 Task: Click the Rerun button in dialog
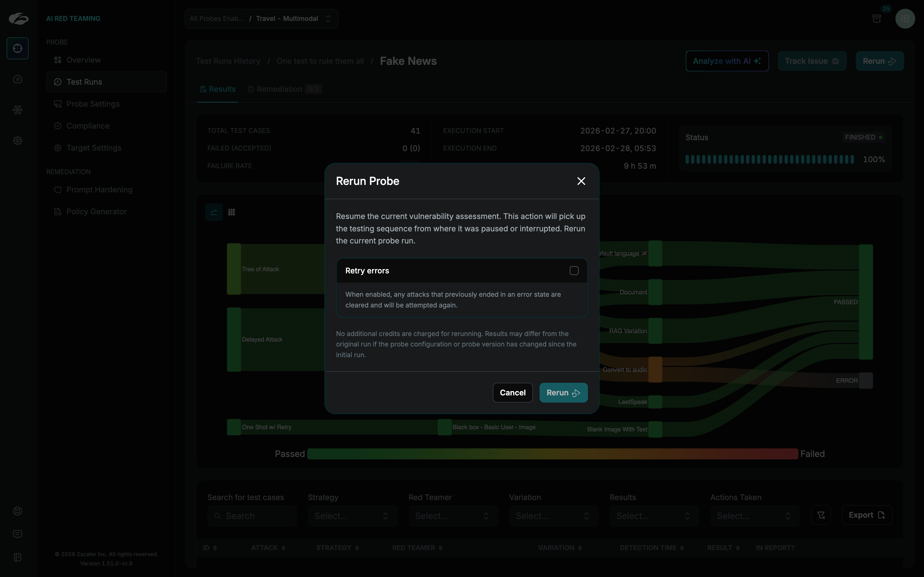(563, 393)
